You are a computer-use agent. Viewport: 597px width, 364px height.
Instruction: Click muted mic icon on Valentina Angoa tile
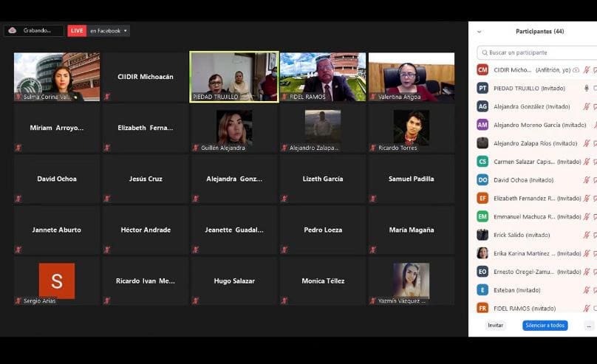[373, 97]
